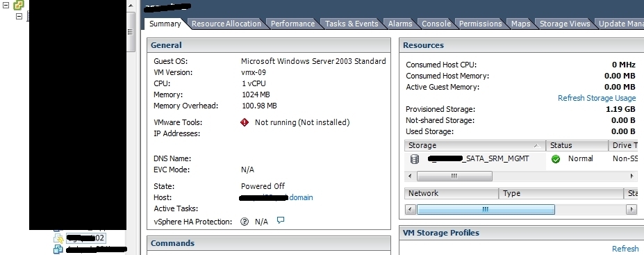The width and height of the screenshot is (644, 255).
Task: Sort by the Storage column header arrow
Action: [x=536, y=146]
